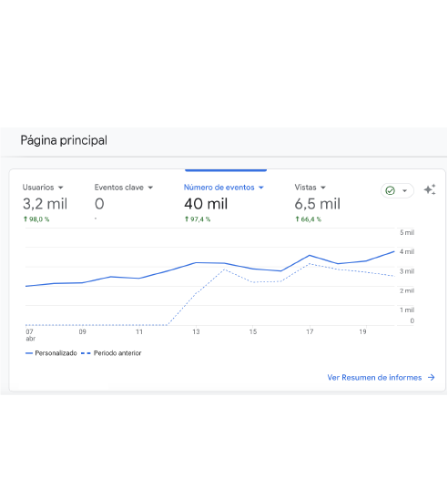The image size is (448, 488).
Task: Click the chart peak at date 17
Action: pyautogui.click(x=310, y=255)
